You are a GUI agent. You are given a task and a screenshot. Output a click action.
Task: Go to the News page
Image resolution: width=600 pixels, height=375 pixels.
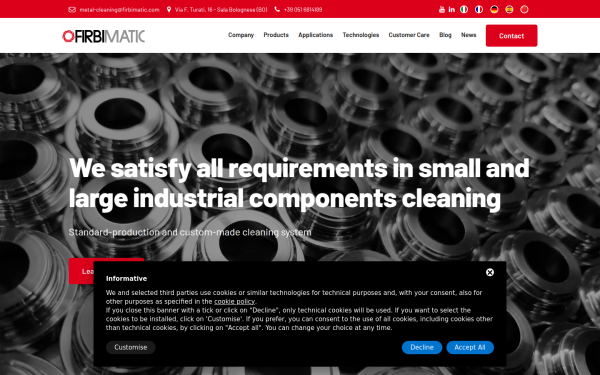coord(468,35)
